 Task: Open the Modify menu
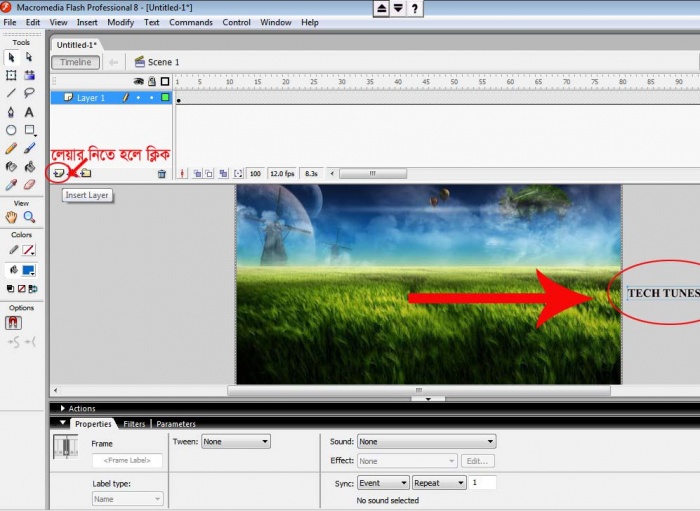pyautogui.click(x=120, y=22)
